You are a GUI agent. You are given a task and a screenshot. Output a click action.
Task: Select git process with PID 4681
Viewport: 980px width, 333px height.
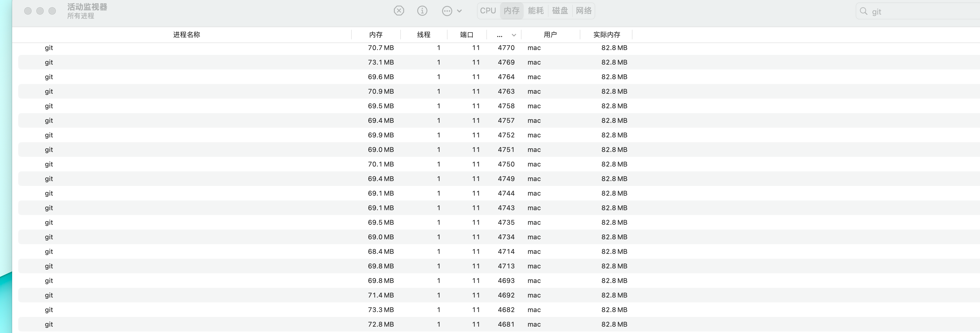click(499, 324)
